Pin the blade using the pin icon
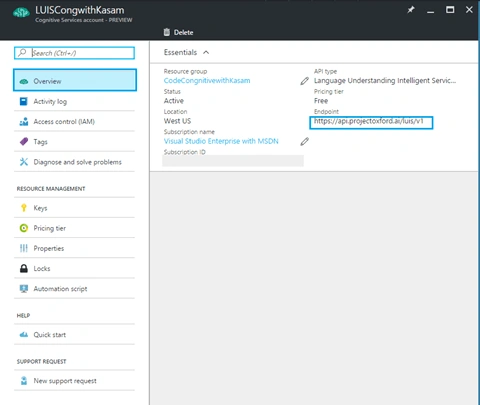 [411, 10]
